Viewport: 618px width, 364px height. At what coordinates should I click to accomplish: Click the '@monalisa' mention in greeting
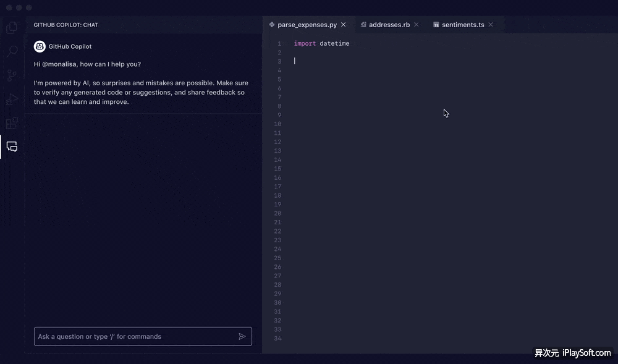coord(59,64)
